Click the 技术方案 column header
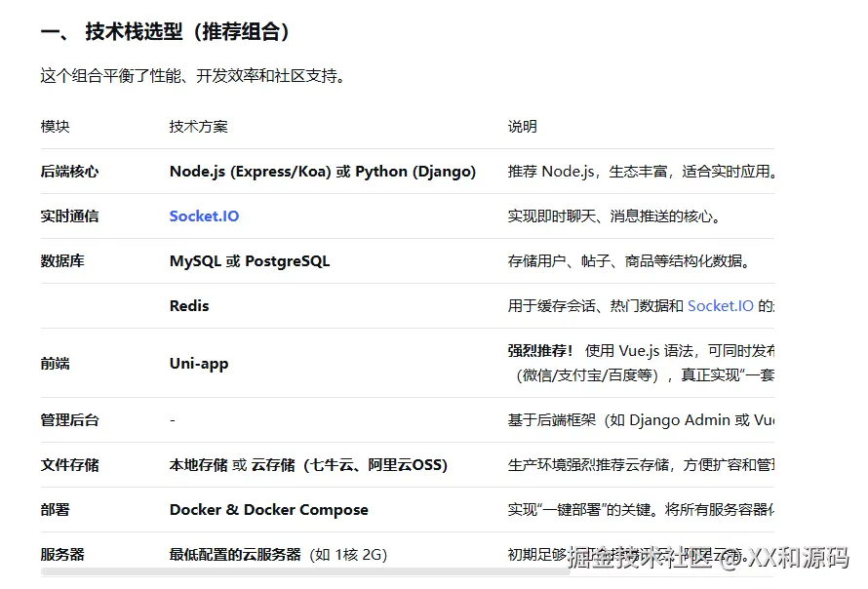Screen dimensions: 868x589 coord(198,126)
